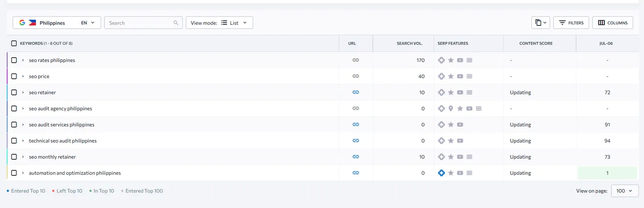
Task: Open URL link for automation and optimization philippines
Action: tap(356, 173)
